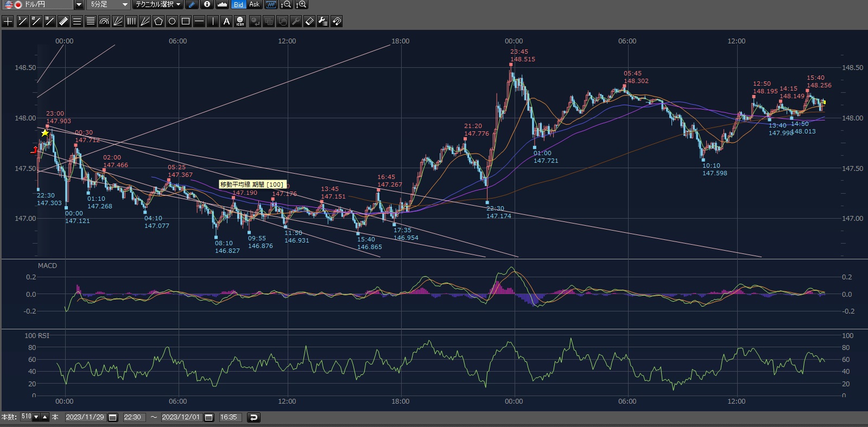Select the ruler measurement tool
Screen dimensions: 868x427
[x=63, y=21]
